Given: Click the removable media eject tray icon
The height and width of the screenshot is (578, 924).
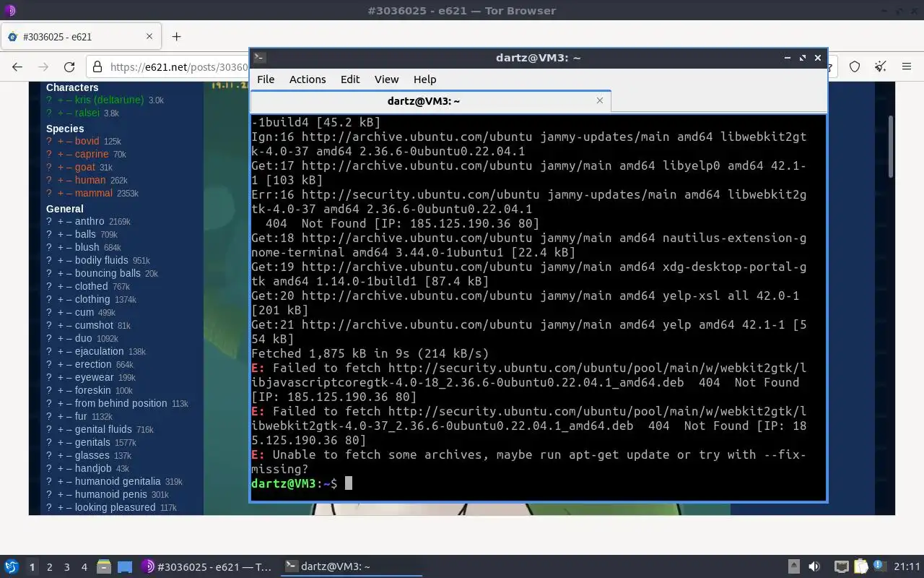Looking at the screenshot, I should point(793,566).
